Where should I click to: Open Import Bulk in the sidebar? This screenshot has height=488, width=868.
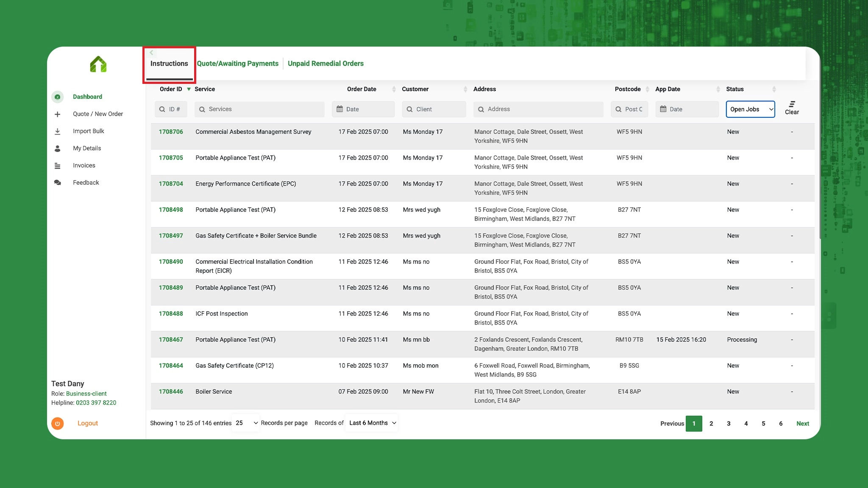click(89, 131)
